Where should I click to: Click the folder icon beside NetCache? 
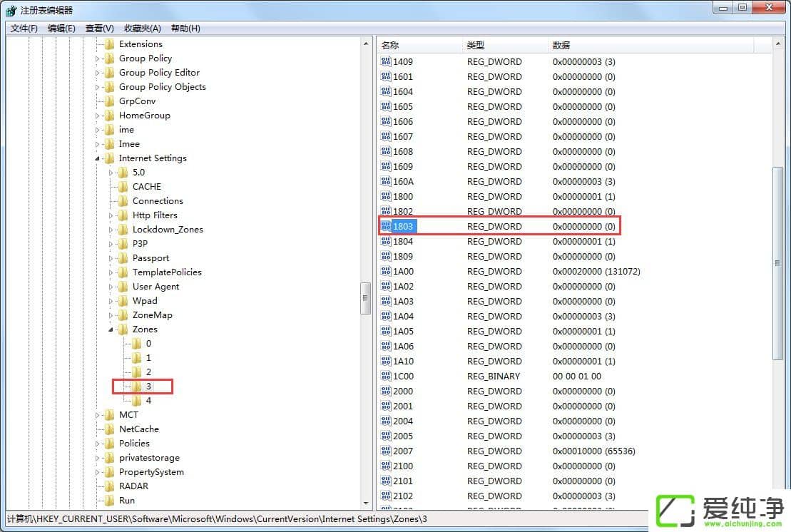click(x=109, y=429)
